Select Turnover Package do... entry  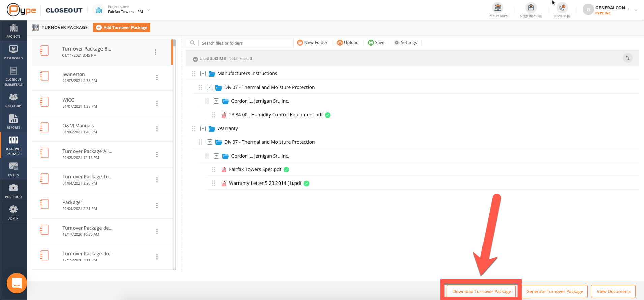click(102, 257)
